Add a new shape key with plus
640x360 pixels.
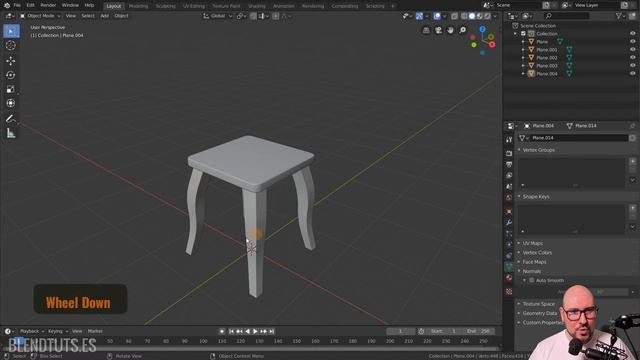633,208
